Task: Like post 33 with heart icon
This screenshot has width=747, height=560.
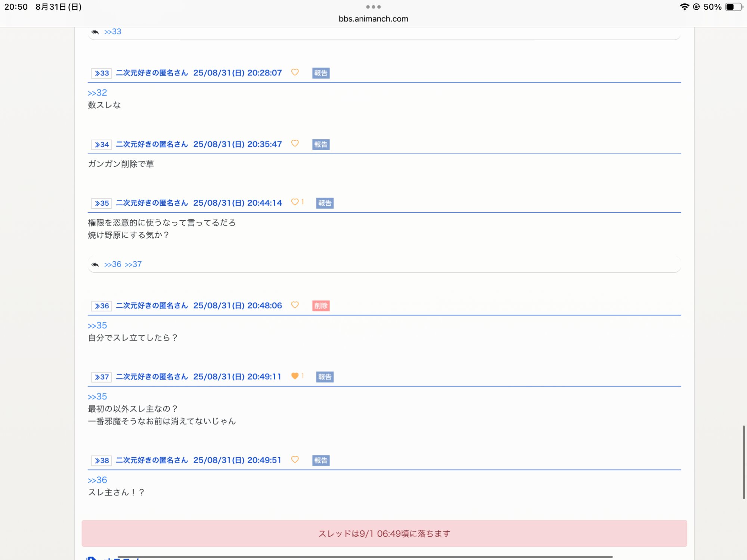Action: 295,72
